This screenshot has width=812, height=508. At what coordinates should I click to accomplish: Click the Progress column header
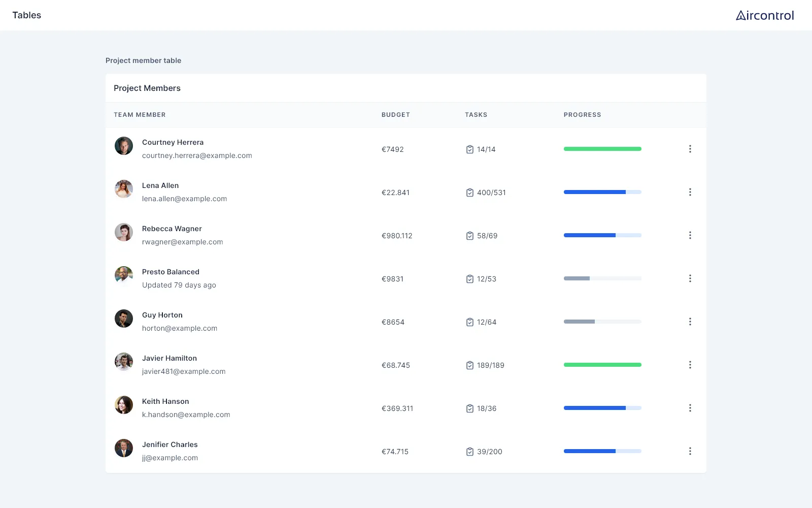(x=582, y=115)
